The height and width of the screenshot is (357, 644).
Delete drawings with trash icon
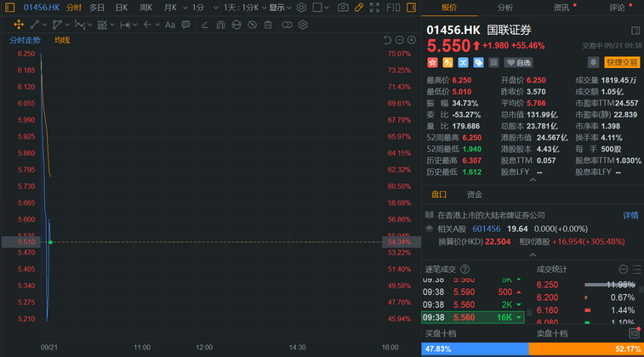pyautogui.click(x=268, y=25)
